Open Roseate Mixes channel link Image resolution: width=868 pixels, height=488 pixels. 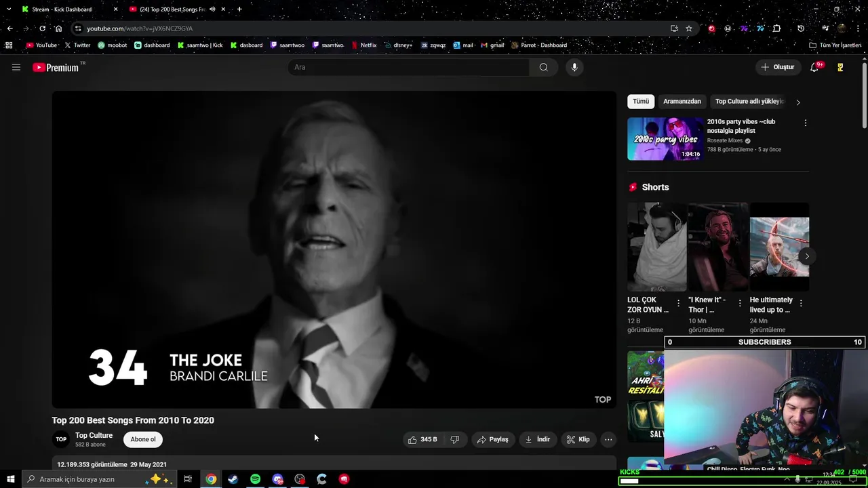(725, 141)
